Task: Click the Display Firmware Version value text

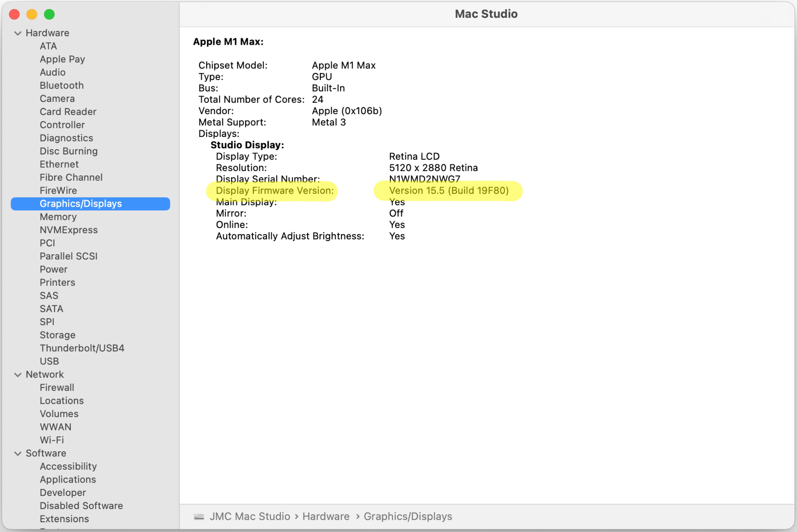Action: coord(449,191)
